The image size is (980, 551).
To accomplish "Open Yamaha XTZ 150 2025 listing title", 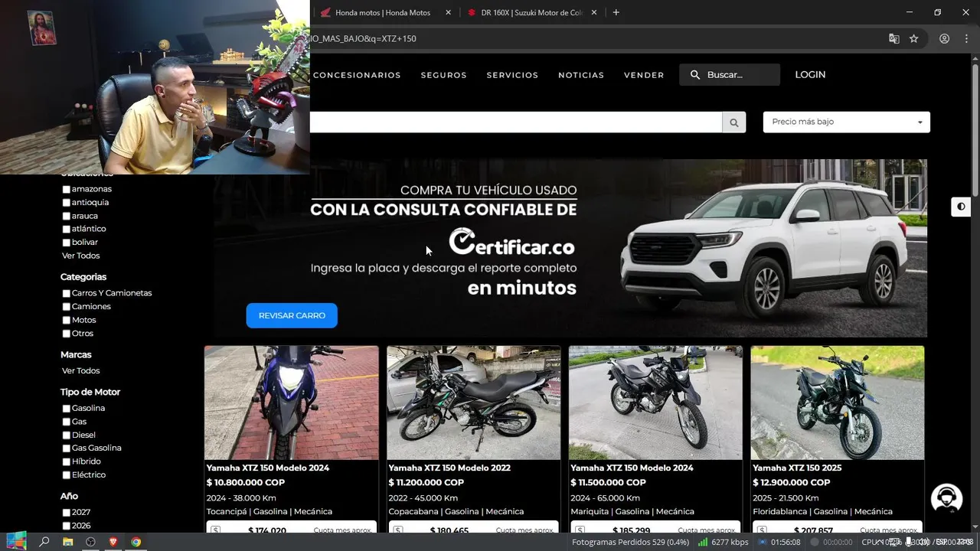I will [x=797, y=468].
